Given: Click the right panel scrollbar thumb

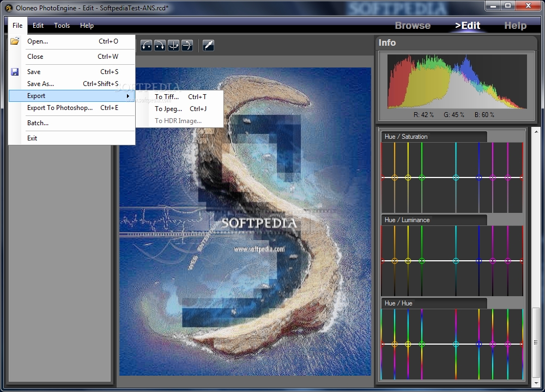Looking at the screenshot, I should tap(536, 342).
